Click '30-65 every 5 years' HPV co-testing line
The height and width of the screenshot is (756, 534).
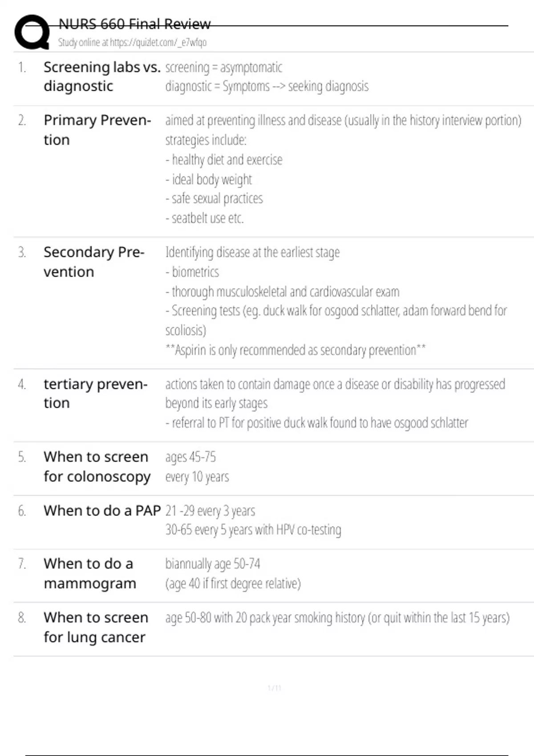click(x=253, y=530)
